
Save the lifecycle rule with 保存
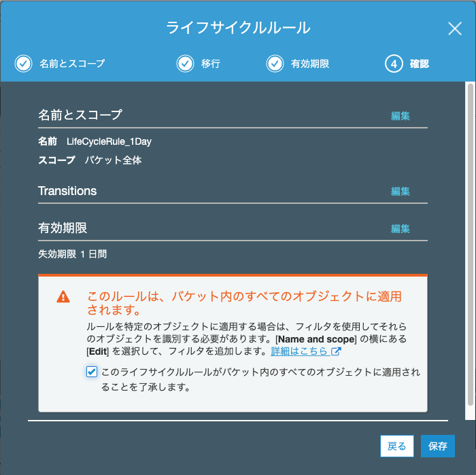tap(437, 446)
